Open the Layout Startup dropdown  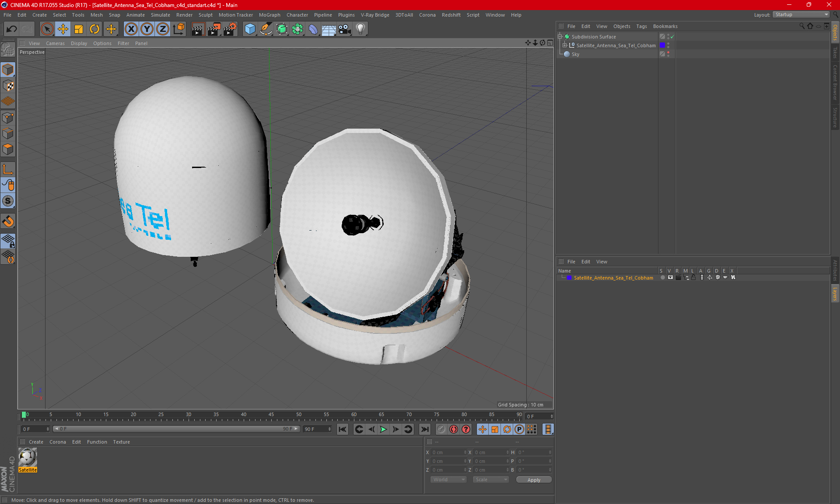click(801, 14)
